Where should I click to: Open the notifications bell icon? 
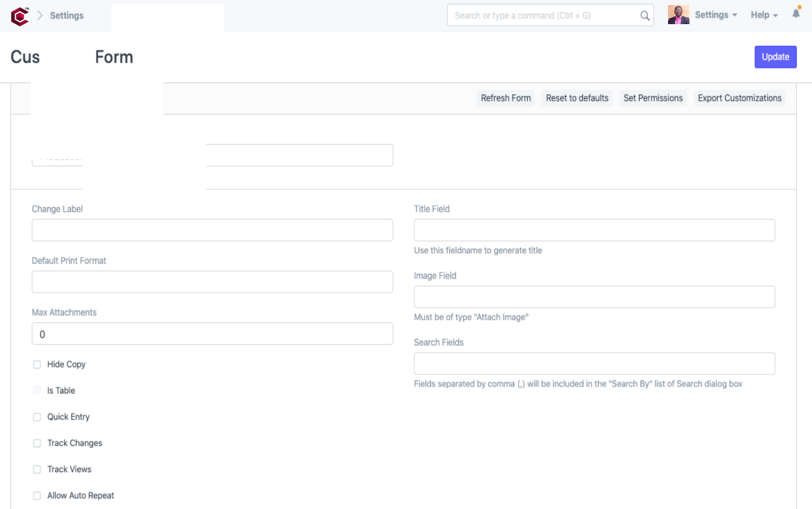pyautogui.click(x=796, y=13)
